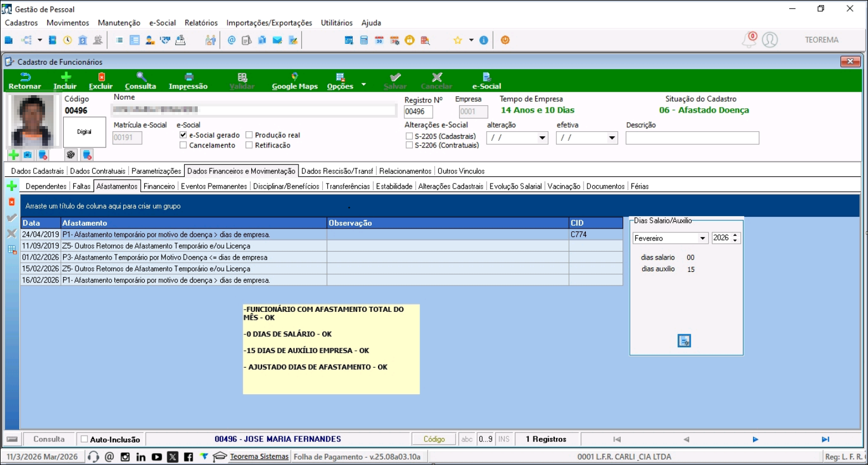This screenshot has width=868, height=465.
Task: Open the notification bell icon
Action: click(x=749, y=40)
